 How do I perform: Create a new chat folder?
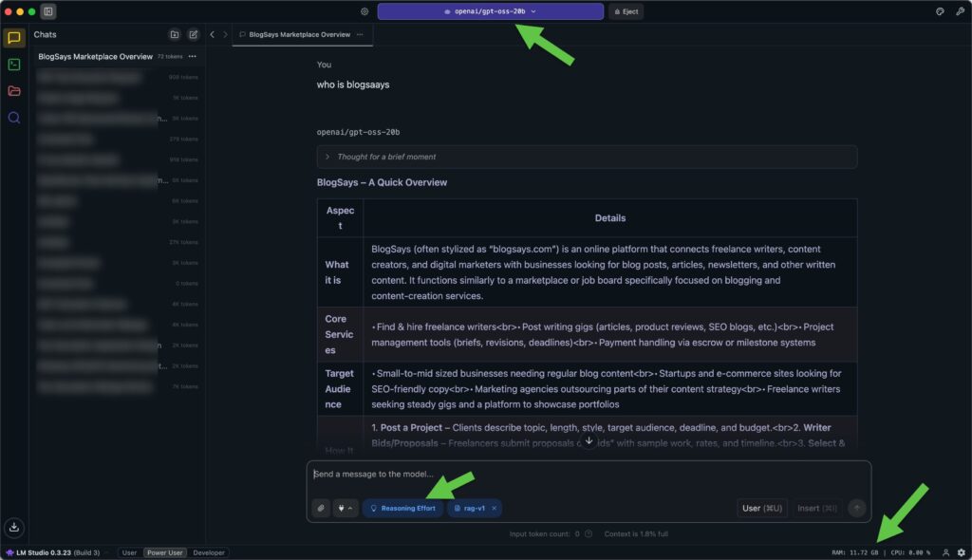175,34
